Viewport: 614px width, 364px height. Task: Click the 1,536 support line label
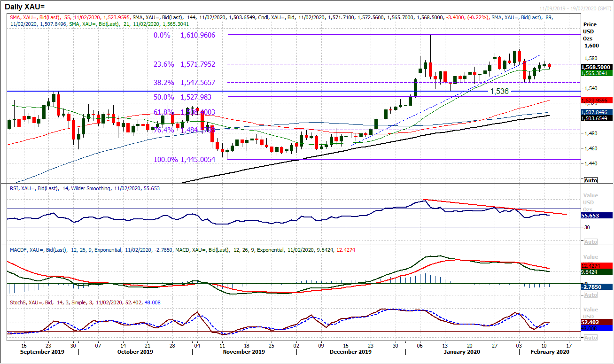pyautogui.click(x=499, y=91)
